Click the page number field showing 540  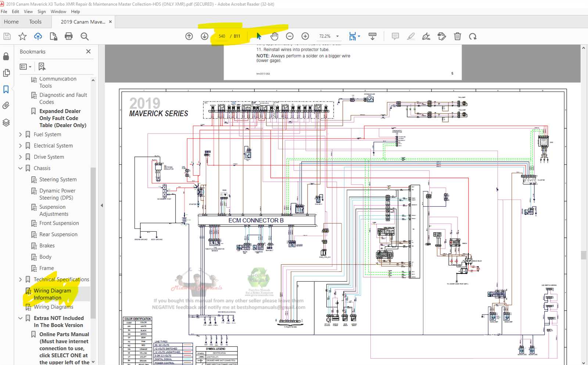pos(222,36)
